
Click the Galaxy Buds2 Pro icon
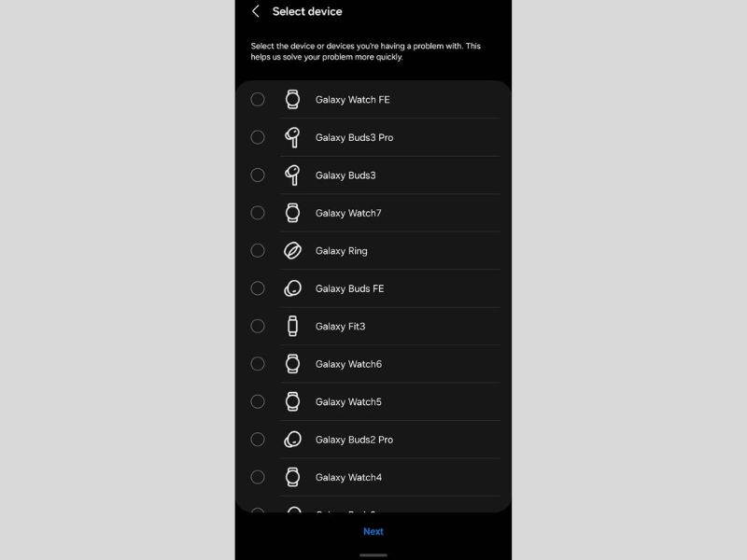[x=292, y=439]
